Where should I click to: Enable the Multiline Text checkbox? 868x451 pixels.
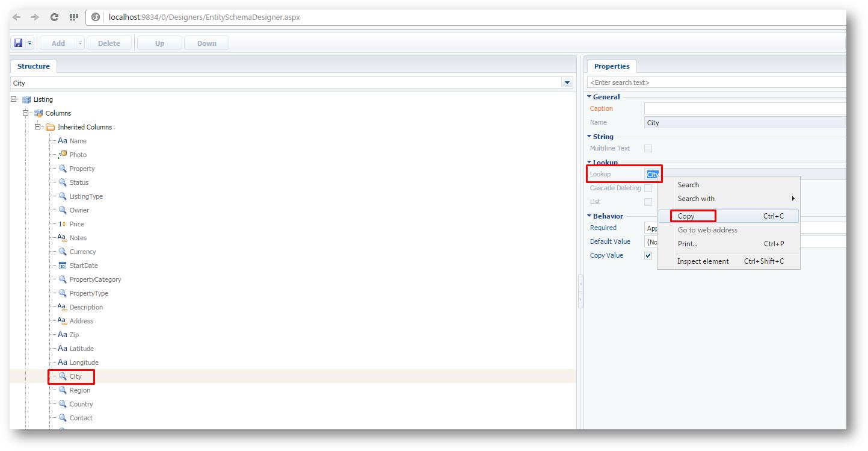click(x=648, y=148)
